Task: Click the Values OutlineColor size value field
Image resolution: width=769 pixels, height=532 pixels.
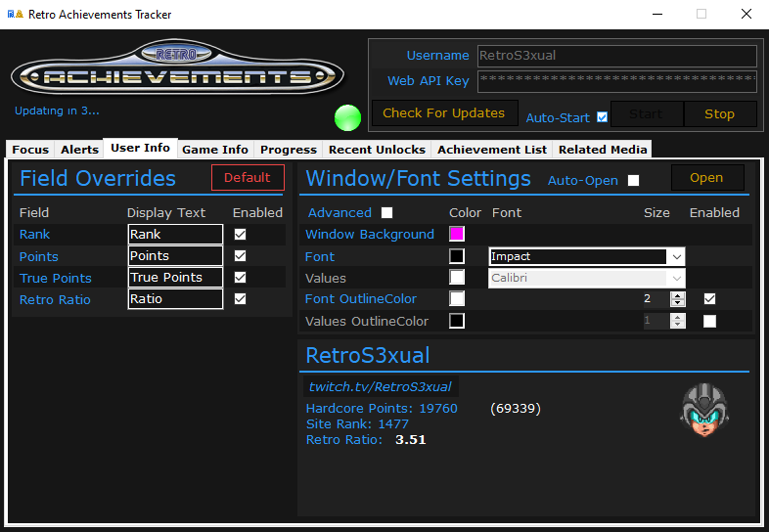Action: pyautogui.click(x=656, y=321)
